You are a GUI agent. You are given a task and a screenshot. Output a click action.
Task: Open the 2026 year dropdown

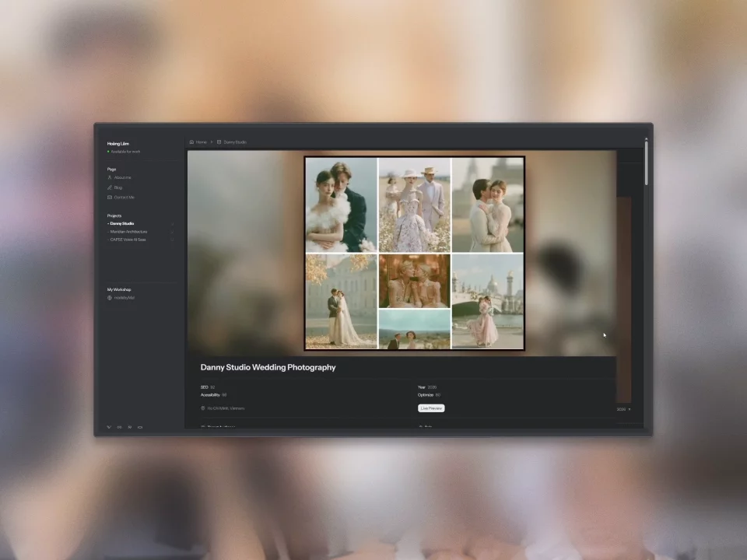(x=623, y=409)
